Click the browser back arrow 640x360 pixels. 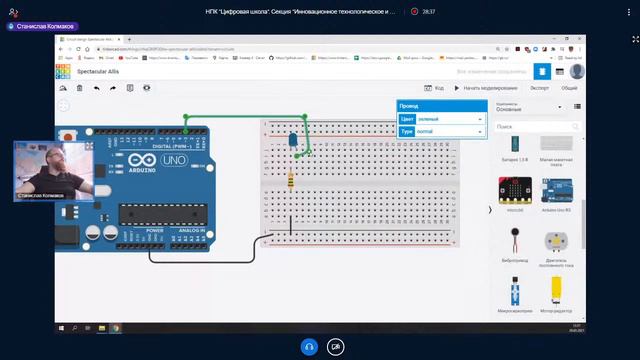(x=61, y=49)
